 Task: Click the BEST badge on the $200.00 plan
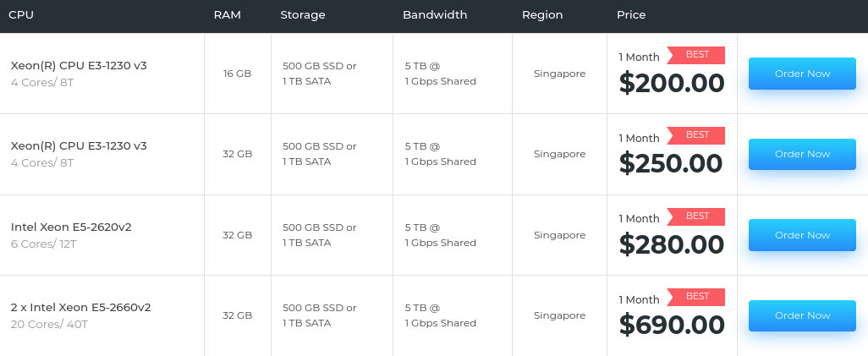697,55
